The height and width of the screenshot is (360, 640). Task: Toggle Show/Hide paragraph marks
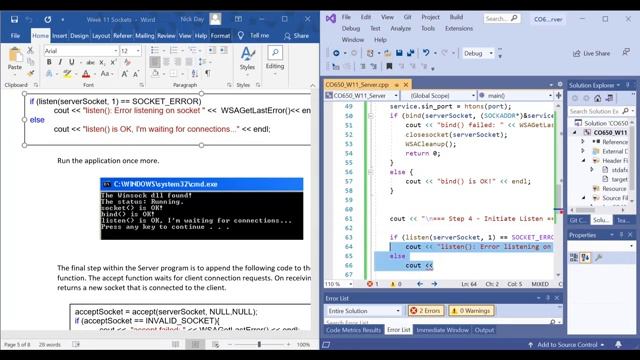click(208, 73)
